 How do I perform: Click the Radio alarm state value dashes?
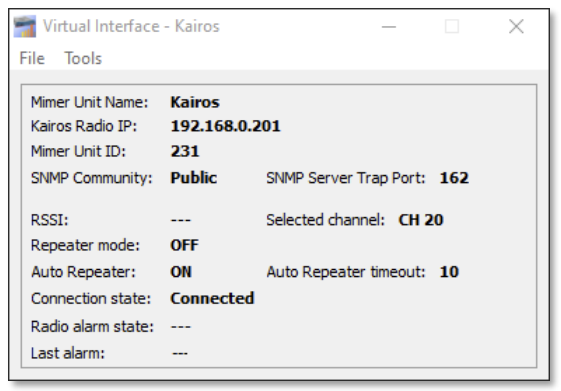point(181,326)
